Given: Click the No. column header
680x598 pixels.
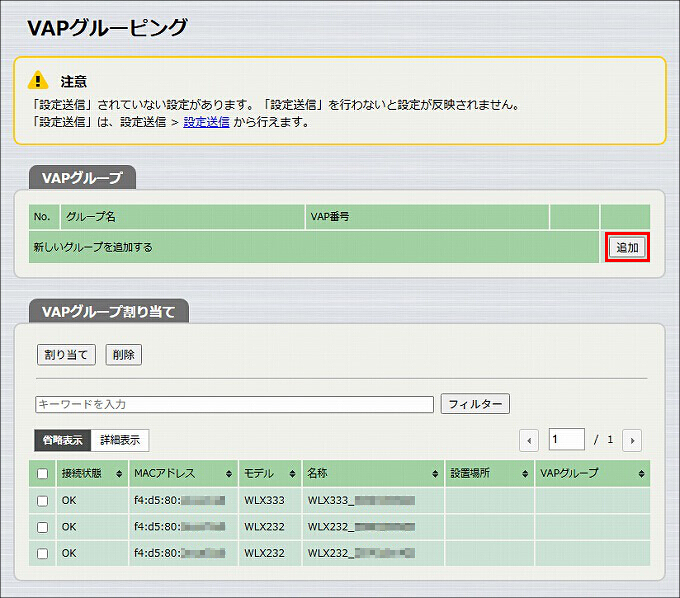Looking at the screenshot, I should pyautogui.click(x=42, y=216).
